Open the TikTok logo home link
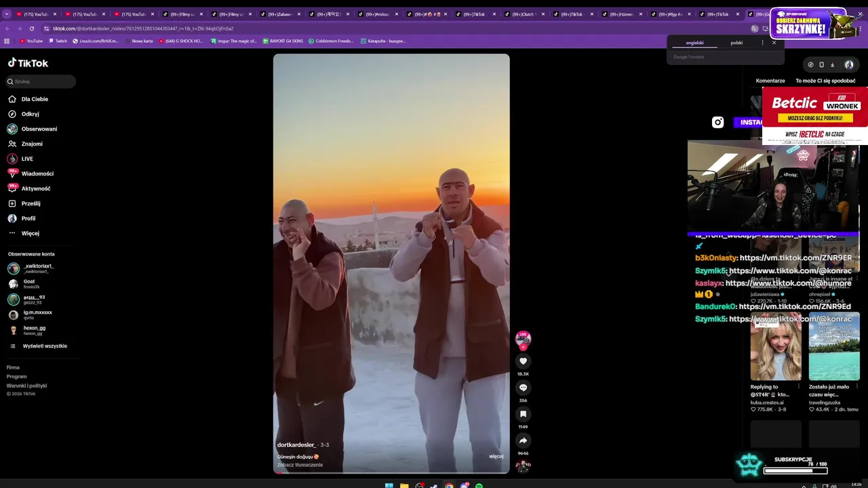868x488 pixels. tap(28, 63)
